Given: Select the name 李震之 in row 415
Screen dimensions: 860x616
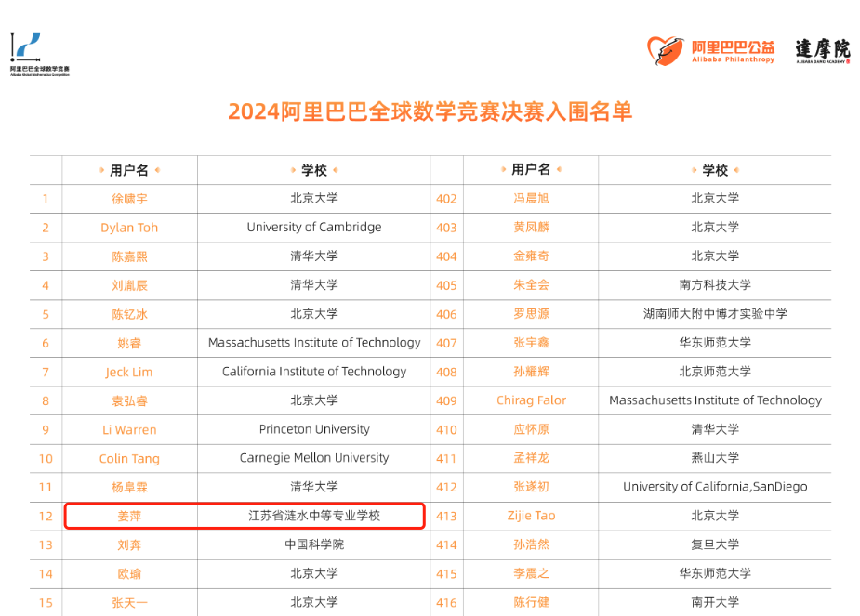Looking at the screenshot, I should [531, 574].
